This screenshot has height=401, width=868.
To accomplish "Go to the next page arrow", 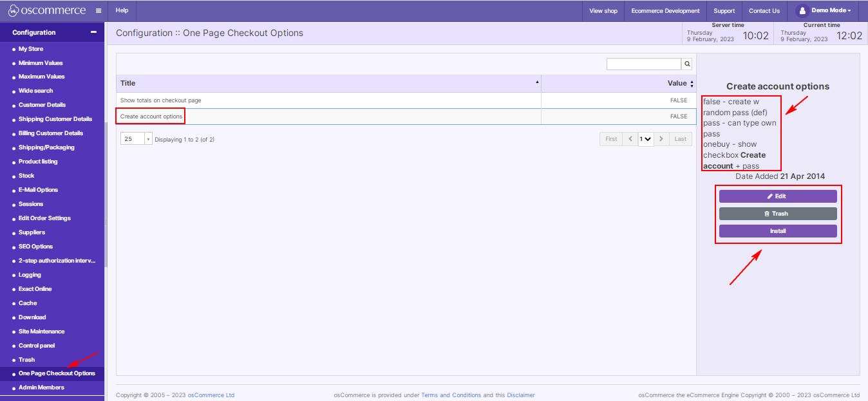I will pyautogui.click(x=661, y=139).
